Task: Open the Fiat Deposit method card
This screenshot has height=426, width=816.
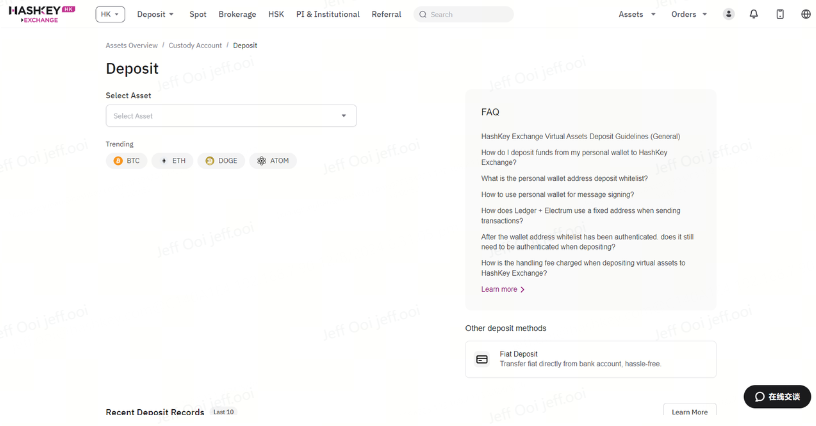Action: [590, 359]
